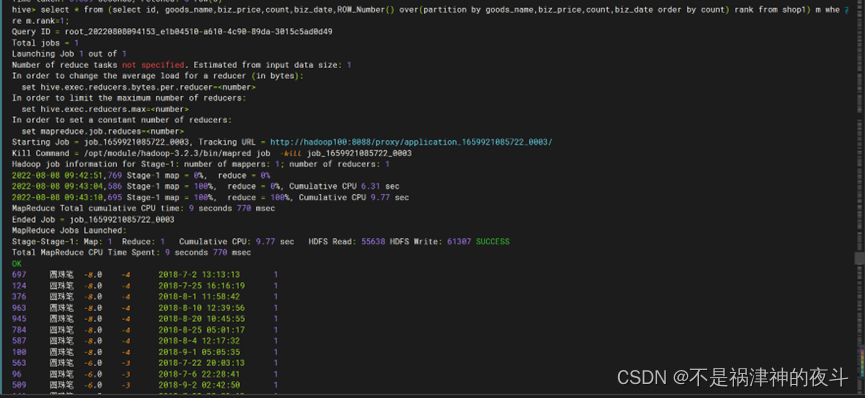Open the hadoop100:8088 tracking URL link

click(411, 142)
